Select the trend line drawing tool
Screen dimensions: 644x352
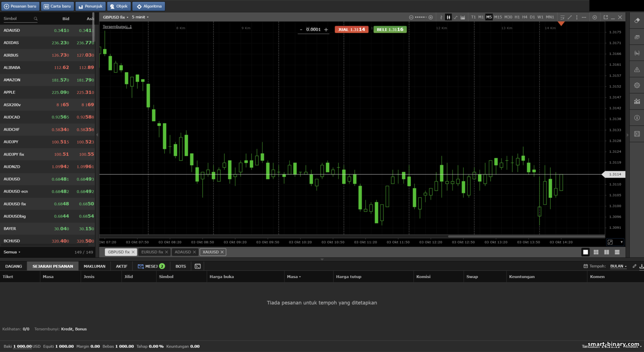[x=570, y=17]
